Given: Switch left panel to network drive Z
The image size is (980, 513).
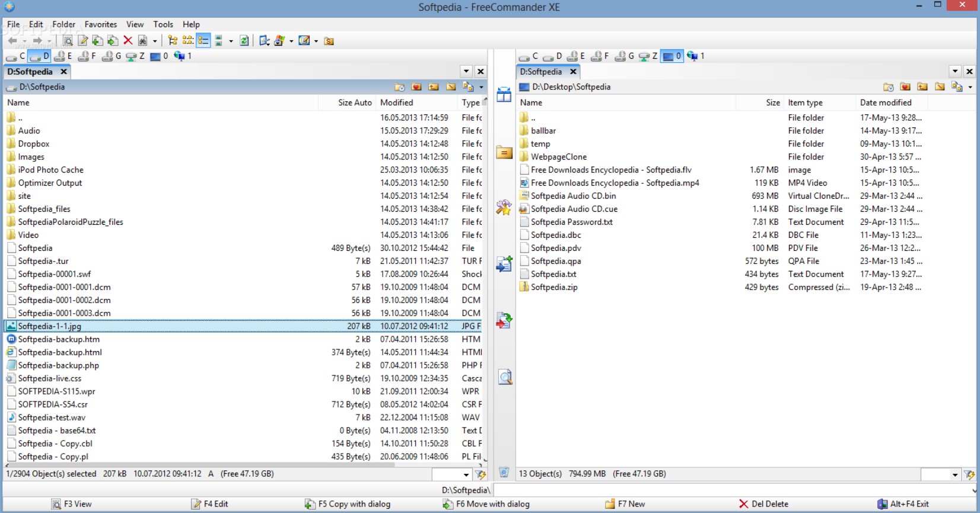Looking at the screenshot, I should (135, 56).
